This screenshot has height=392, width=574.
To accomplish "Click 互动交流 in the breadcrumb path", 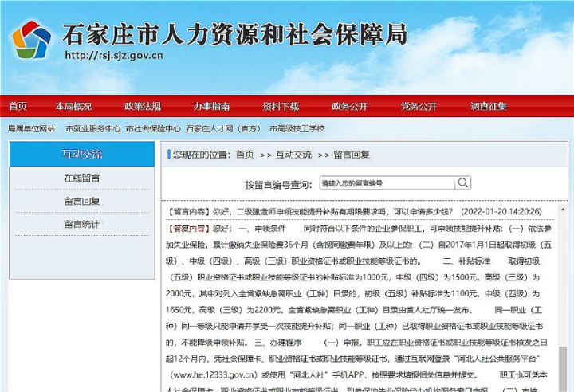I will [295, 155].
